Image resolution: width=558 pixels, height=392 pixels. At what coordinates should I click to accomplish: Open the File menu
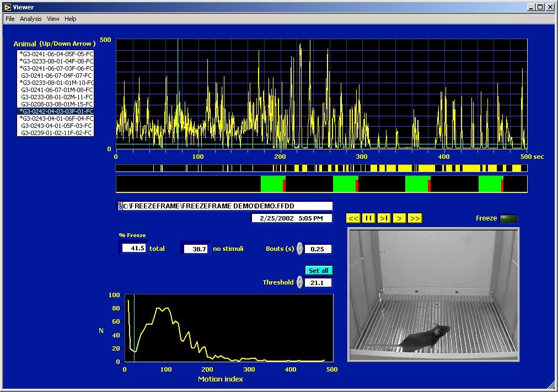pos(10,19)
